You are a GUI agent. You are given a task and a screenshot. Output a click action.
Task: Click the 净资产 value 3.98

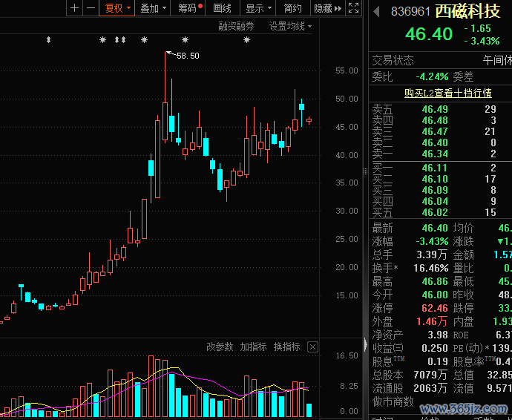[438, 335]
